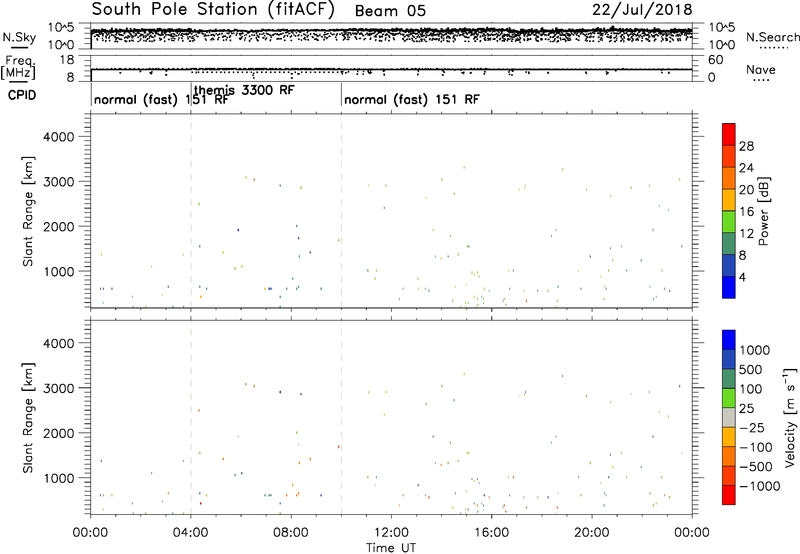This screenshot has width=800, height=554.
Task: Click the 'Velocity [m s⁻¹]' colorbar title
Action: 790,417
